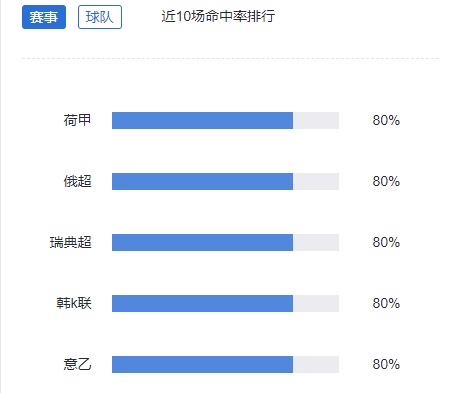
Task: Select the 赛事 tab button
Action: (44, 17)
